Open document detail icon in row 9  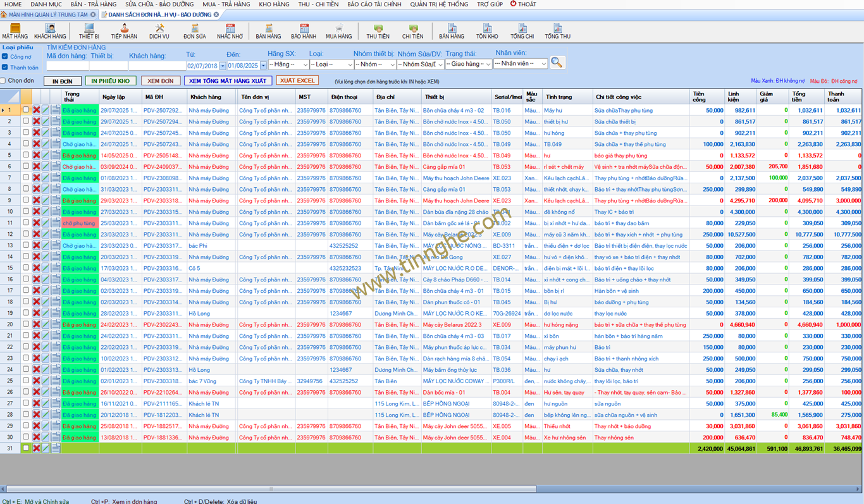click(x=56, y=200)
